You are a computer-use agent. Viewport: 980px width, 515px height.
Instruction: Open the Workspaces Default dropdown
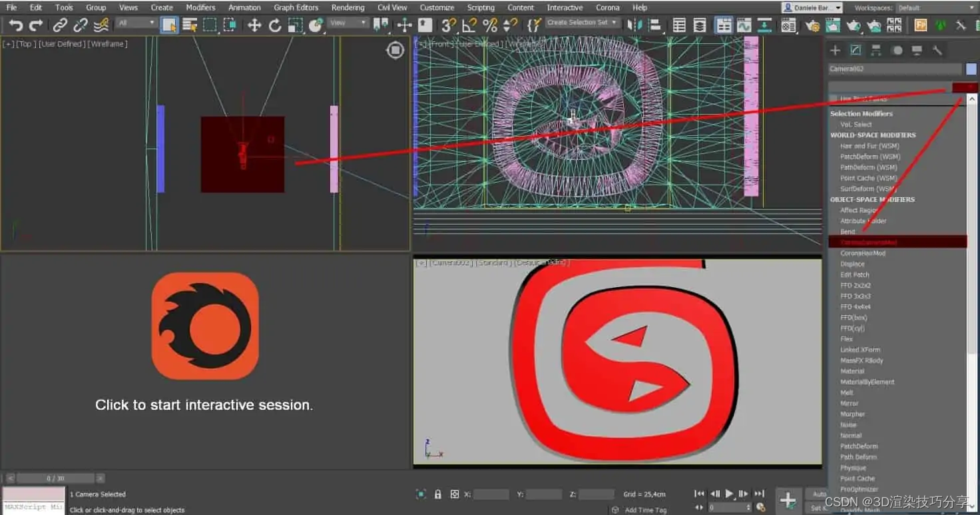click(937, 8)
